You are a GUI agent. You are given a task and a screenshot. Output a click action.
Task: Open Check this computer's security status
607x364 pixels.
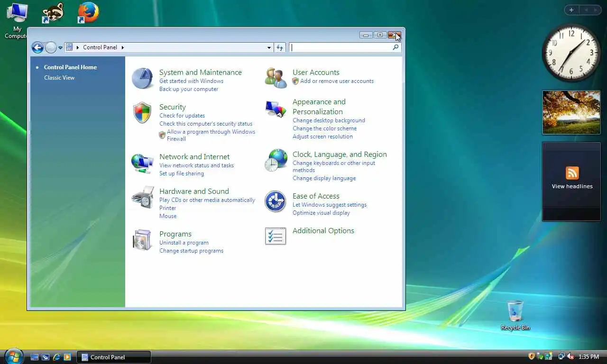click(206, 124)
